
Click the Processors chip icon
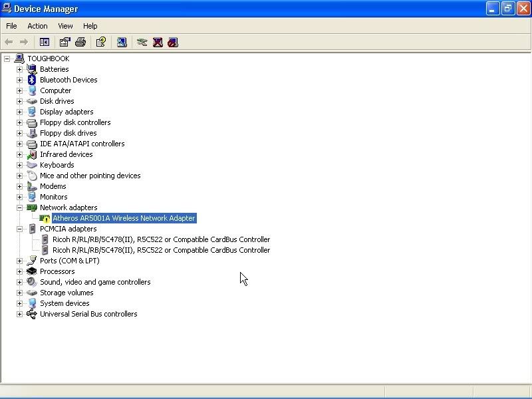click(x=32, y=271)
